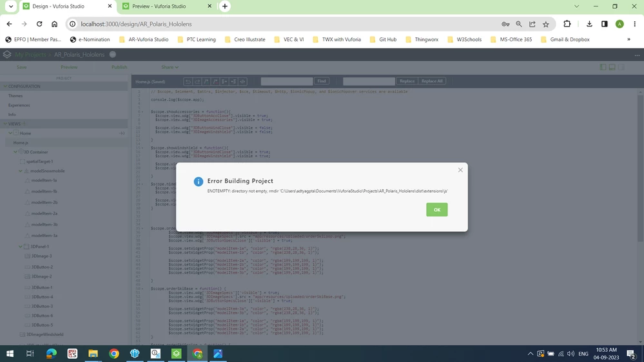
Task: Select 3DButton-4 in tree
Action: pos(42,297)
